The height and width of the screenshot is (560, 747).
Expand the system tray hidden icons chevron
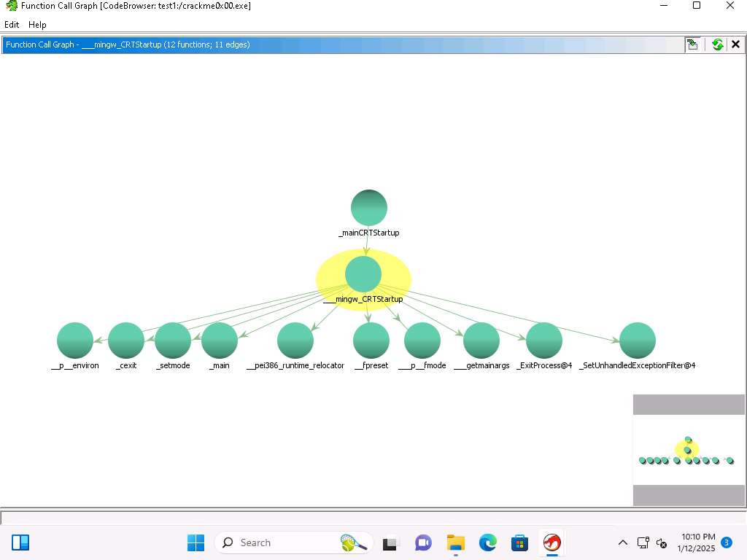tap(622, 542)
